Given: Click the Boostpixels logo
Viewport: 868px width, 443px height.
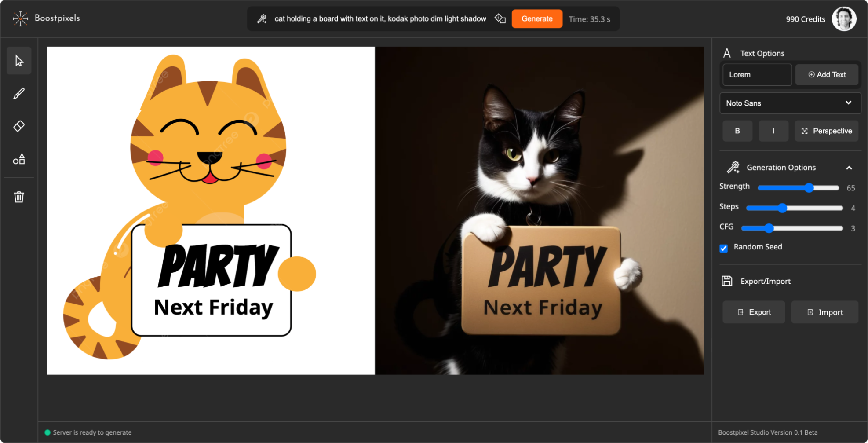Looking at the screenshot, I should point(47,18).
